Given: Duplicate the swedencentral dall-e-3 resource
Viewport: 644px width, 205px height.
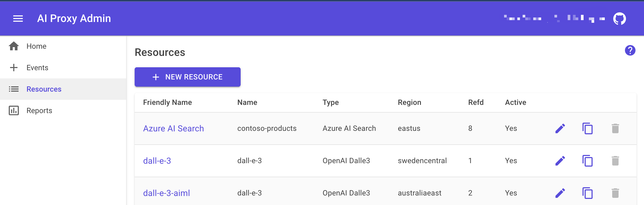Looking at the screenshot, I should pos(588,161).
